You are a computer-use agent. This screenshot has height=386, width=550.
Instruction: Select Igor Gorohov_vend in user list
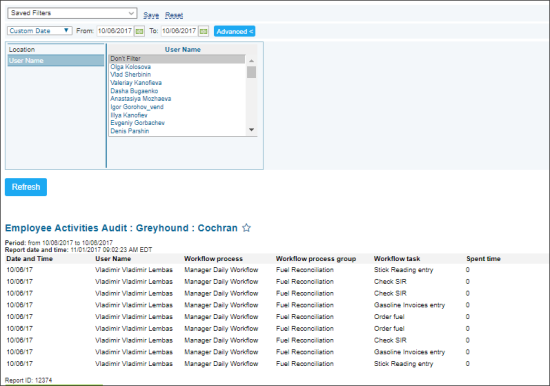(137, 107)
